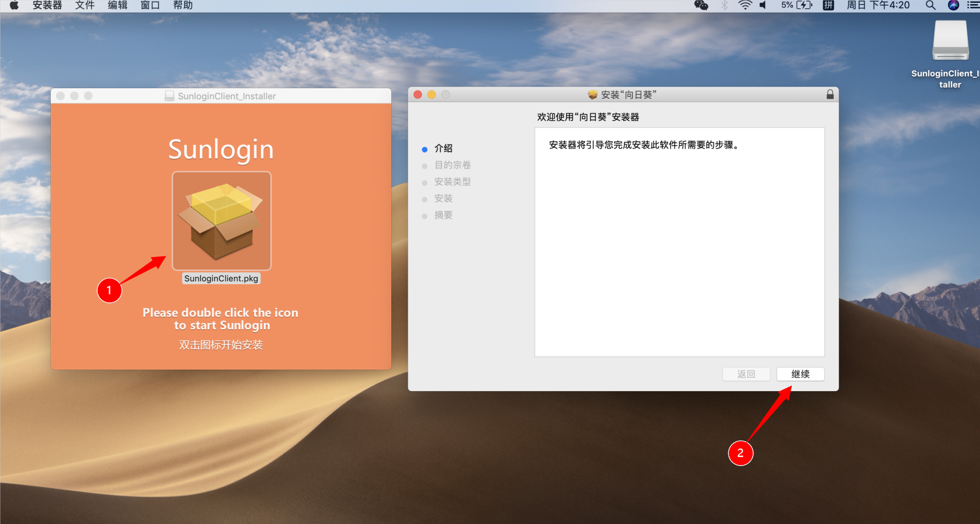
Task: Select the SunloginClient_Installer disk on desktop
Action: click(x=951, y=41)
